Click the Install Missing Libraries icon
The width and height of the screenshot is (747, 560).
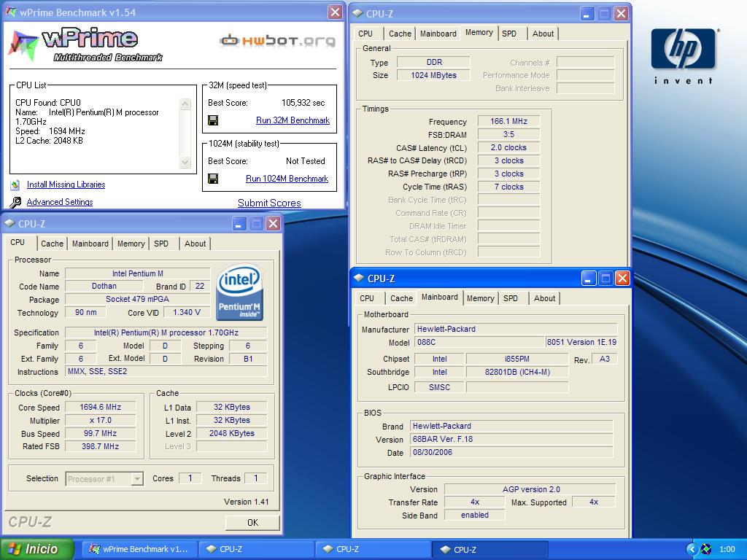point(15,184)
